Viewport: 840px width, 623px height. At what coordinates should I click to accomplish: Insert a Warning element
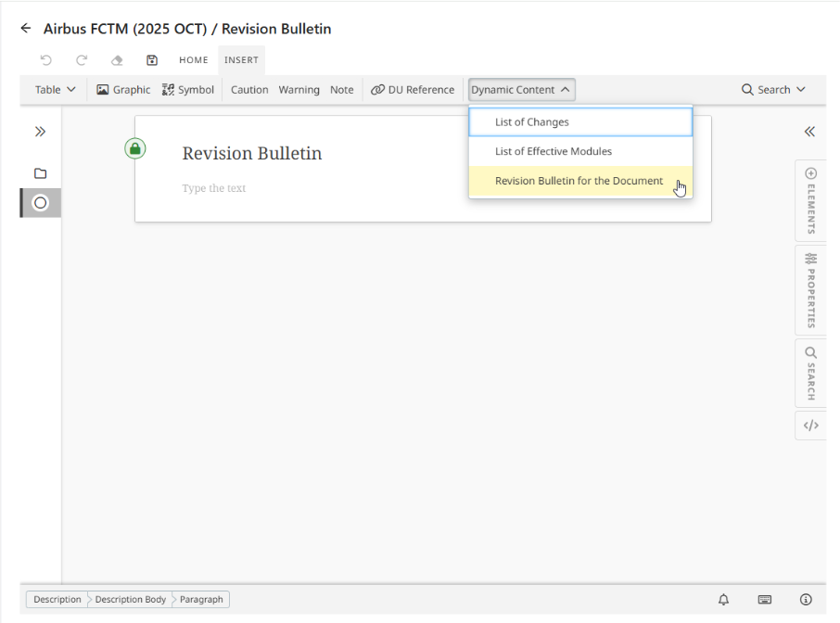tap(299, 89)
